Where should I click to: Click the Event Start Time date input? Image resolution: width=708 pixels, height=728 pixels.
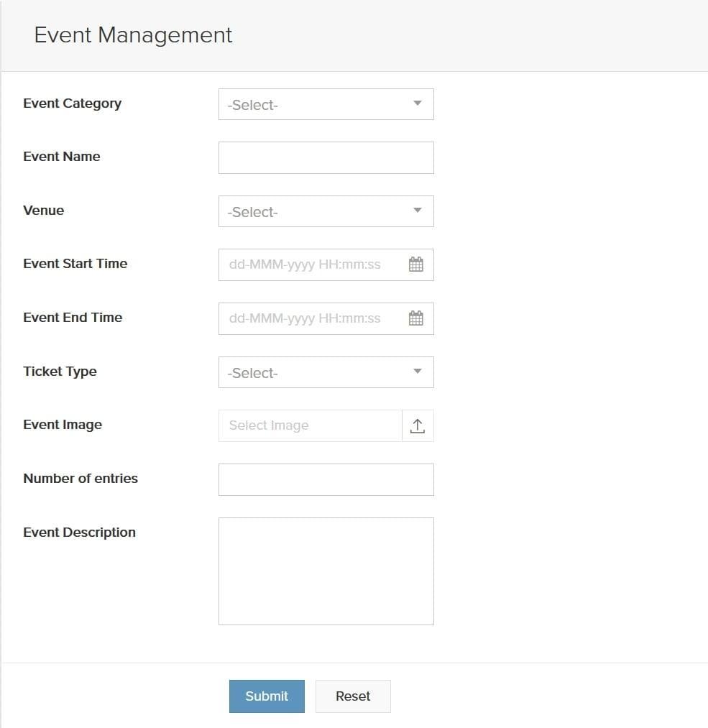point(326,264)
